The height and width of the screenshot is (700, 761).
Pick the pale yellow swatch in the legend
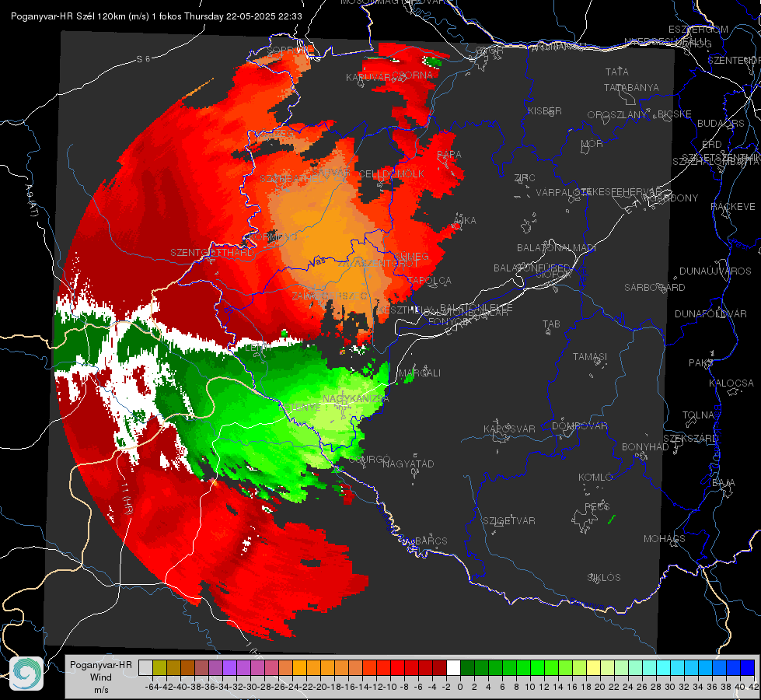point(594,668)
